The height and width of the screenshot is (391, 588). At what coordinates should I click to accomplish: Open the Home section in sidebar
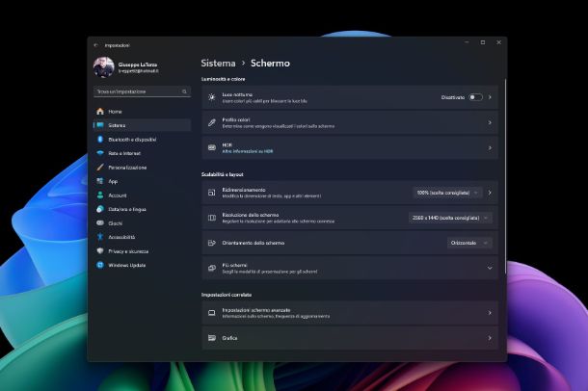[115, 112]
